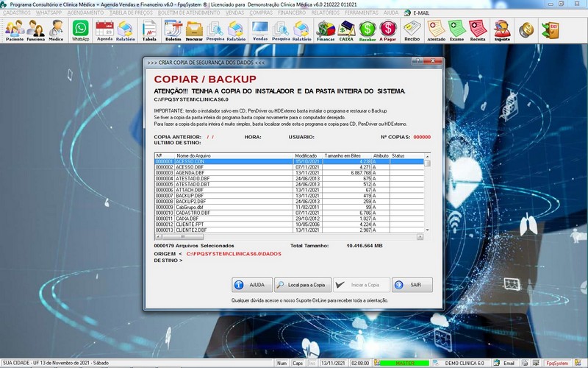Open the AGENDAMENTO menu
This screenshot has width=588, height=368.
pos(85,13)
